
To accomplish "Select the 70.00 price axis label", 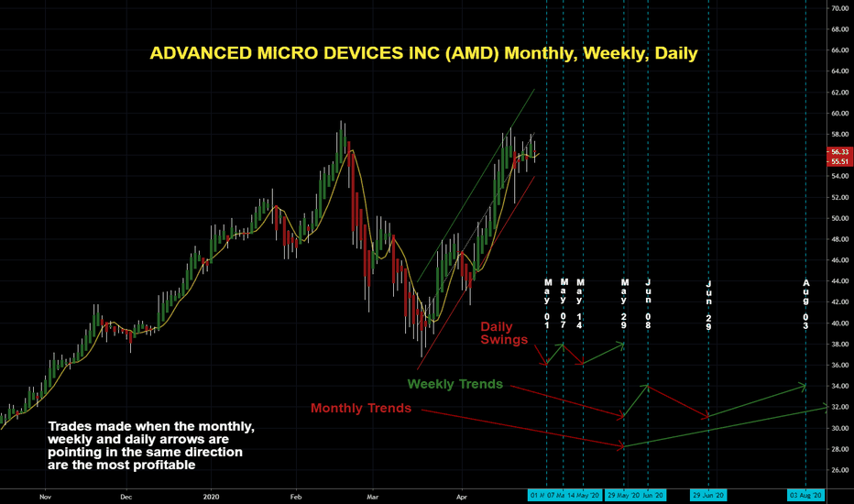I will point(840,8).
